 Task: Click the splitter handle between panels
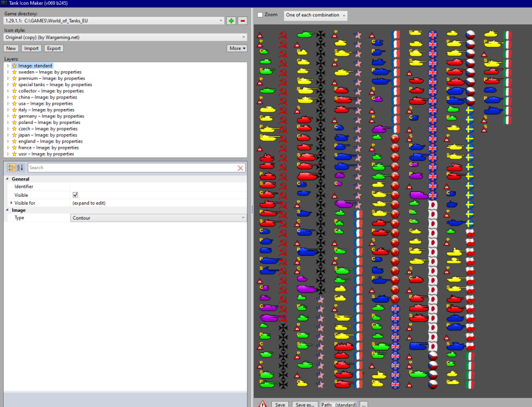point(252,209)
